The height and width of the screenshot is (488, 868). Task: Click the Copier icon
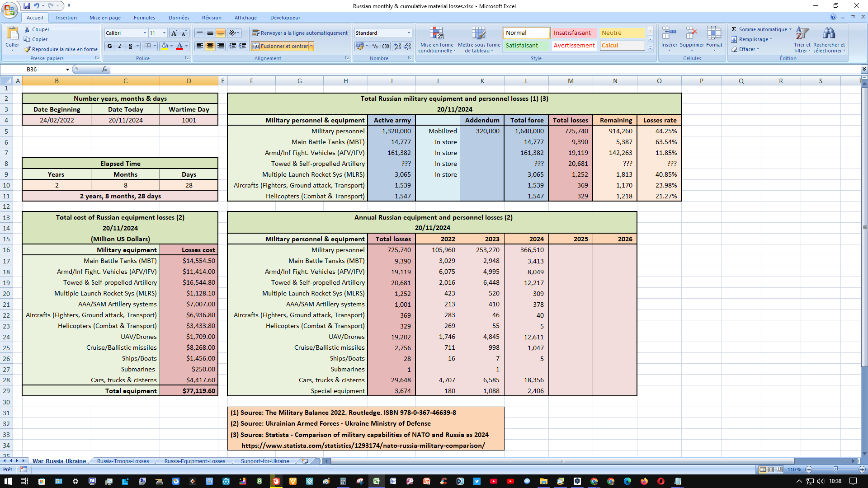point(27,39)
